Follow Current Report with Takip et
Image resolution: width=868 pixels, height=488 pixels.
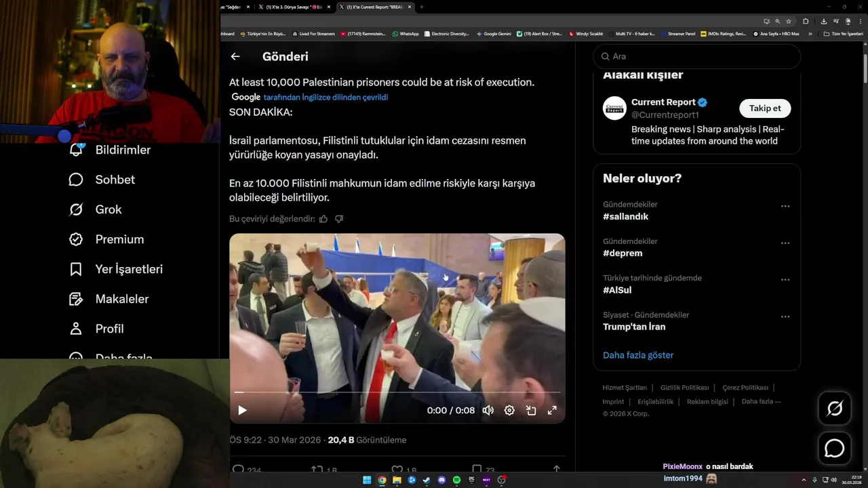[x=765, y=108]
